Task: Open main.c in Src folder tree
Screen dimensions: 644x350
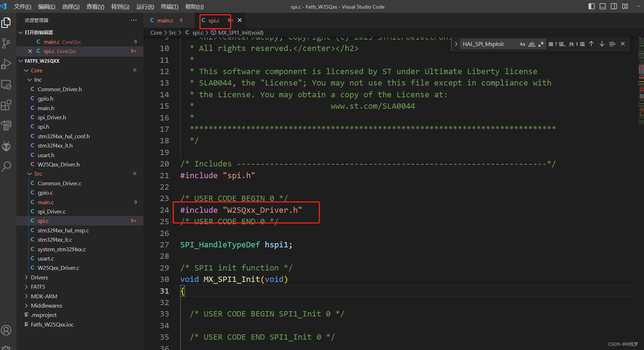Action: (80, 202)
